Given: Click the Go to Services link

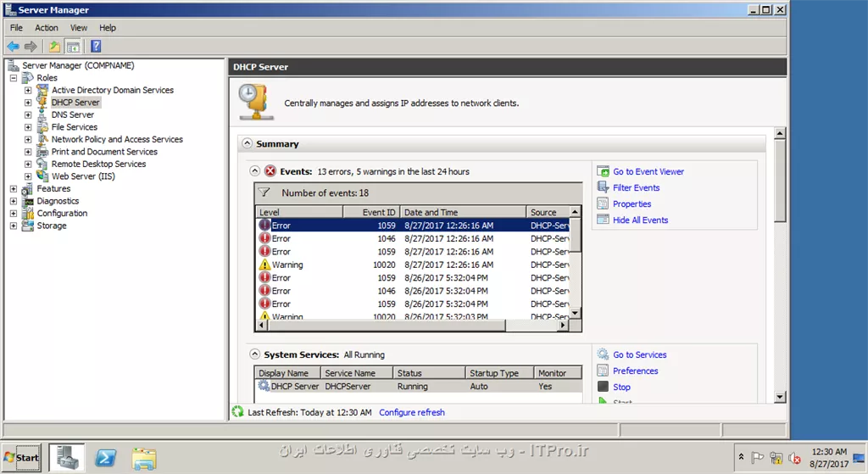Looking at the screenshot, I should pyautogui.click(x=639, y=354).
